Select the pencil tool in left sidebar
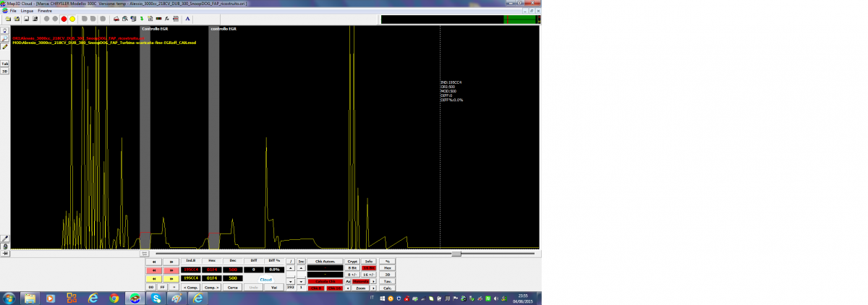868x305 pixels. pyautogui.click(x=4, y=46)
